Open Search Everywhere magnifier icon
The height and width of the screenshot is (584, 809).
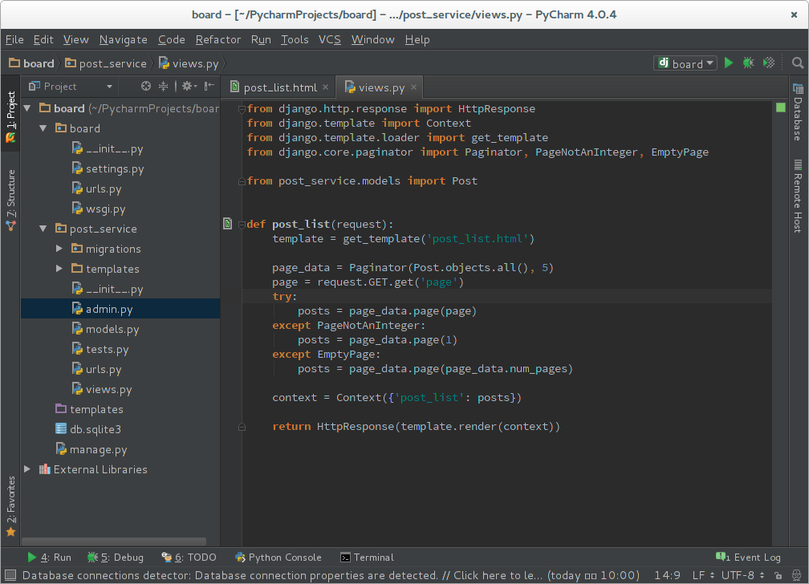click(797, 63)
